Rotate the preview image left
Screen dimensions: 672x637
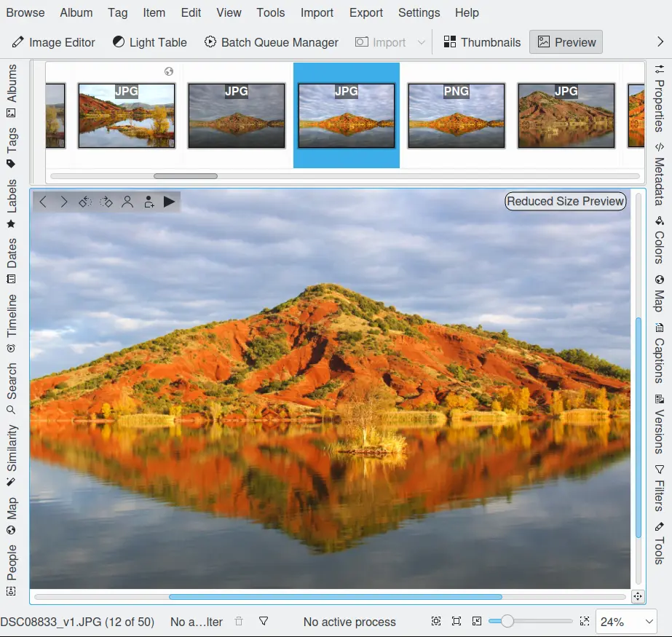click(85, 202)
